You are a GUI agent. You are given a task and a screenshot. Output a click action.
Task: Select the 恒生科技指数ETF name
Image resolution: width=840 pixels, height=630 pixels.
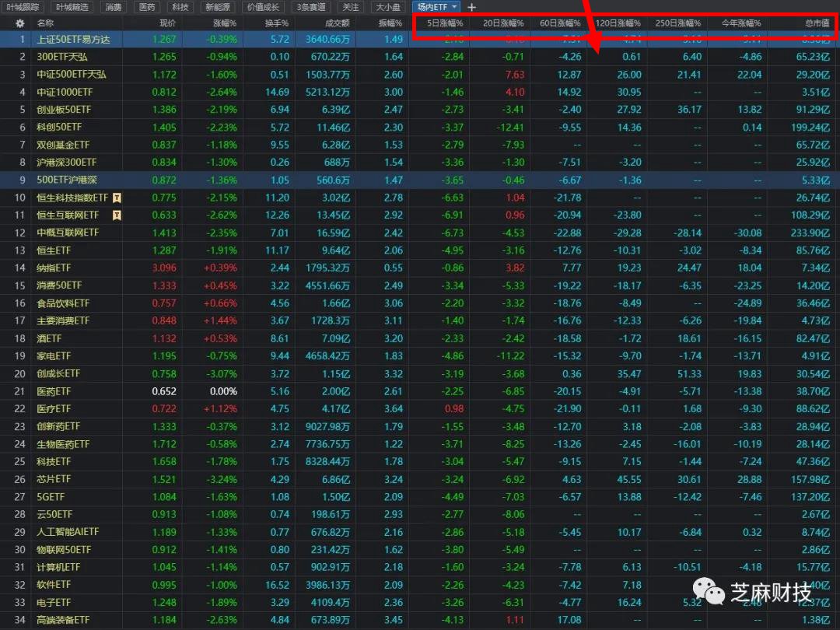pos(72,198)
